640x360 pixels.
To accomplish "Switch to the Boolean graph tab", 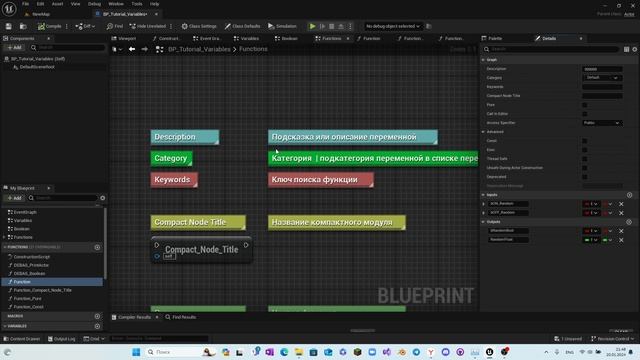I will pos(286,38).
